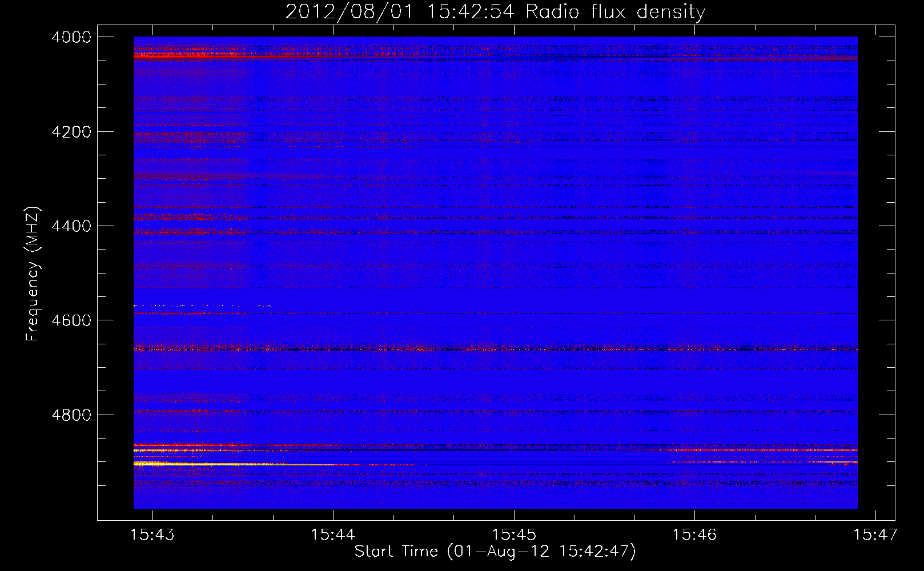924x571 pixels.
Task: Click the 15:43 time tick label
Action: [x=152, y=534]
